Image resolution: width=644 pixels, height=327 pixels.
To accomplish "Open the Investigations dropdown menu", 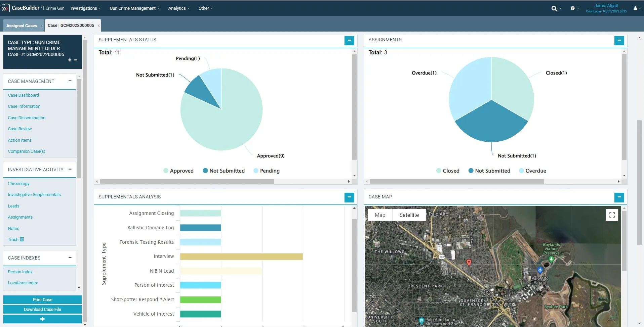I will tap(85, 8).
